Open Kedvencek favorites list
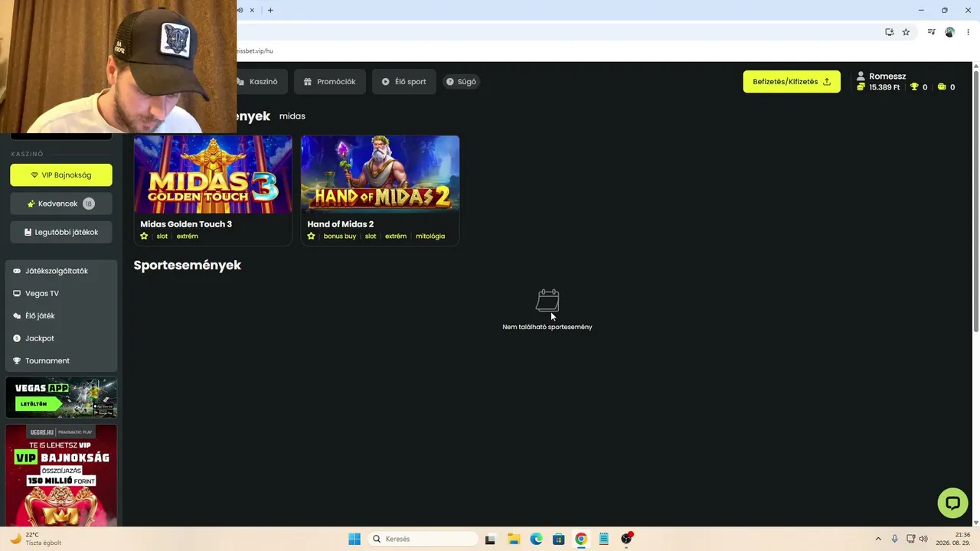 [x=61, y=204]
